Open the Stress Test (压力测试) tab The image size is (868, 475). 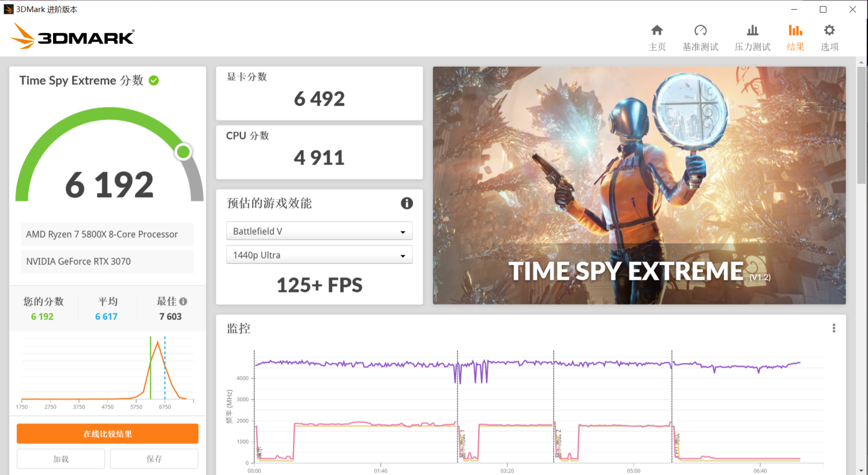752,37
